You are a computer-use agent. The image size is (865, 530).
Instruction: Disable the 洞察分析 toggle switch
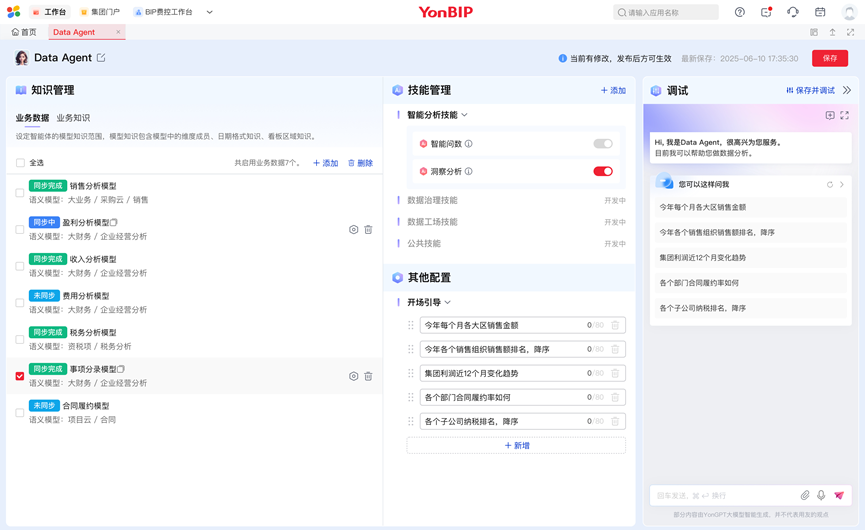[x=602, y=171]
